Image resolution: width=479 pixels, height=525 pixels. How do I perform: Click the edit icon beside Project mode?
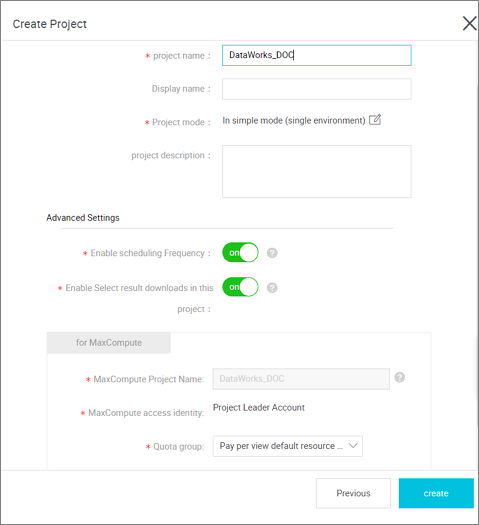point(375,120)
